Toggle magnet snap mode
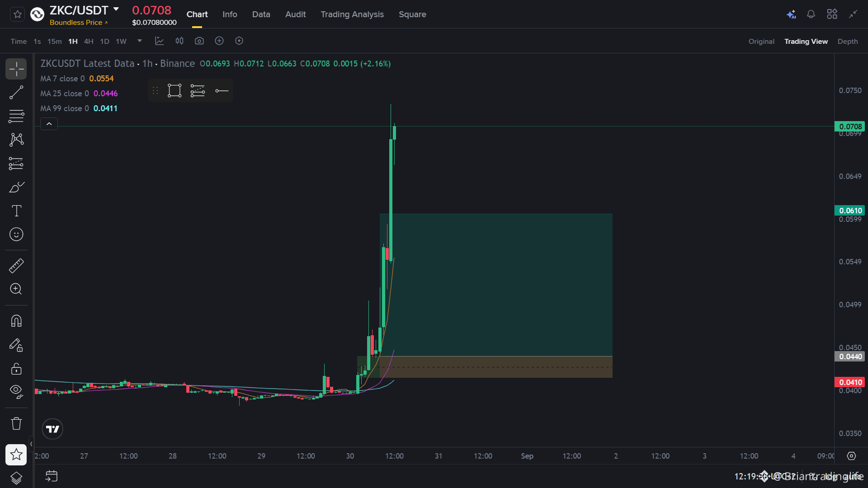 (x=16, y=321)
